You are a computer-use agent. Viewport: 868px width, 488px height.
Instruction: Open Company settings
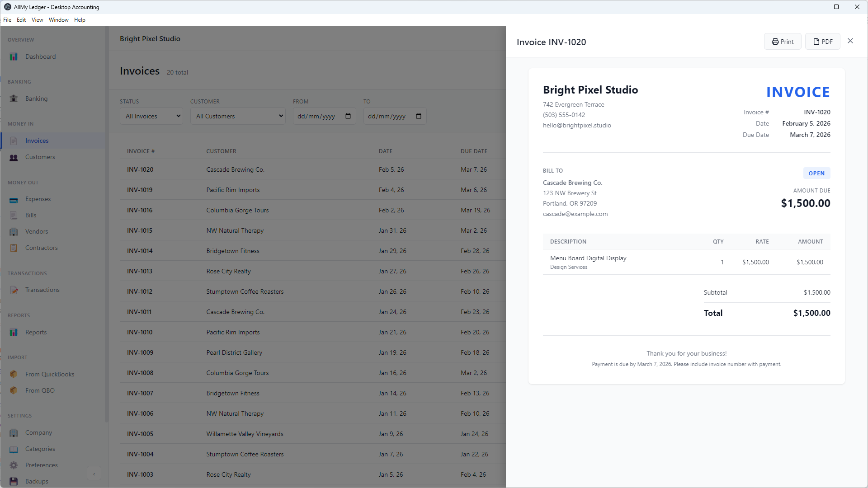(x=38, y=432)
